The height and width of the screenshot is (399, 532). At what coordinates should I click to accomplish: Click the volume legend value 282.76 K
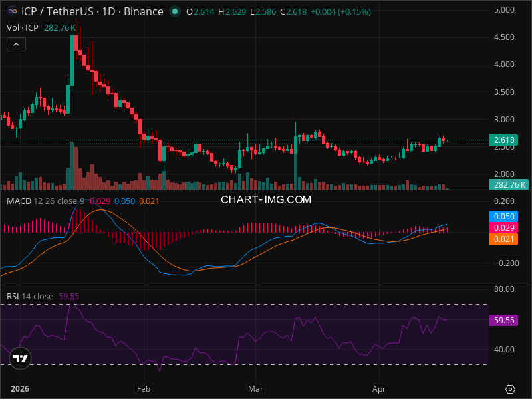[60, 27]
